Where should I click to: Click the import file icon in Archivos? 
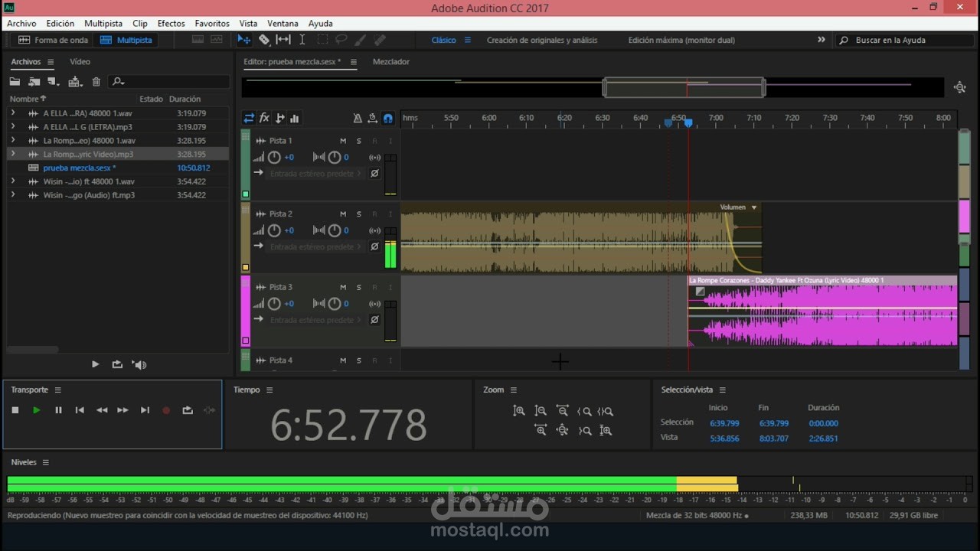34,82
